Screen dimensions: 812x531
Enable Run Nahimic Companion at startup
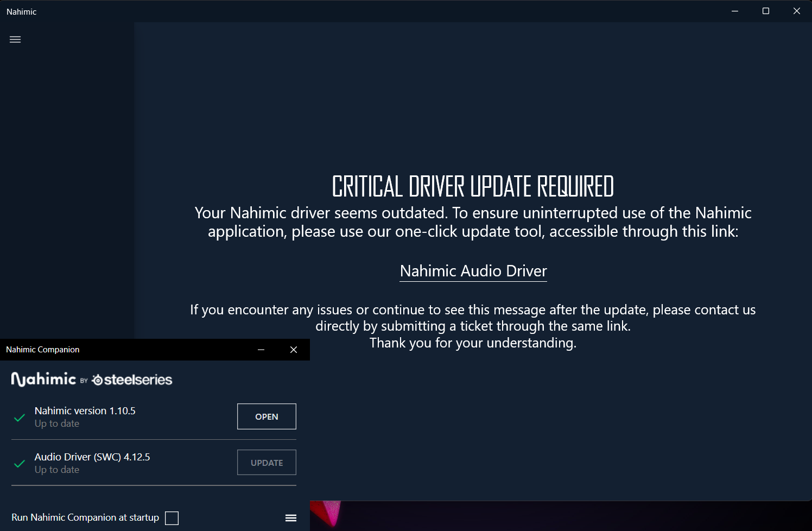click(172, 518)
